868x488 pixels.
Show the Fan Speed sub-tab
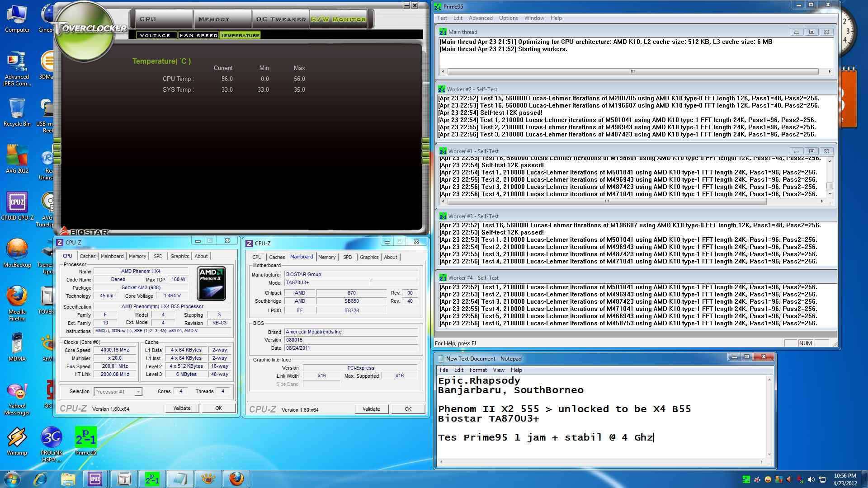pyautogui.click(x=198, y=35)
